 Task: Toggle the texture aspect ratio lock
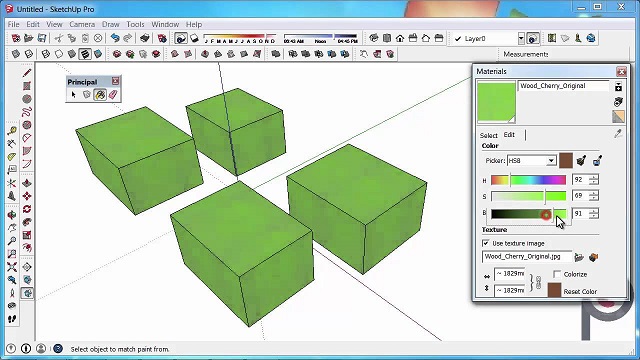538,282
